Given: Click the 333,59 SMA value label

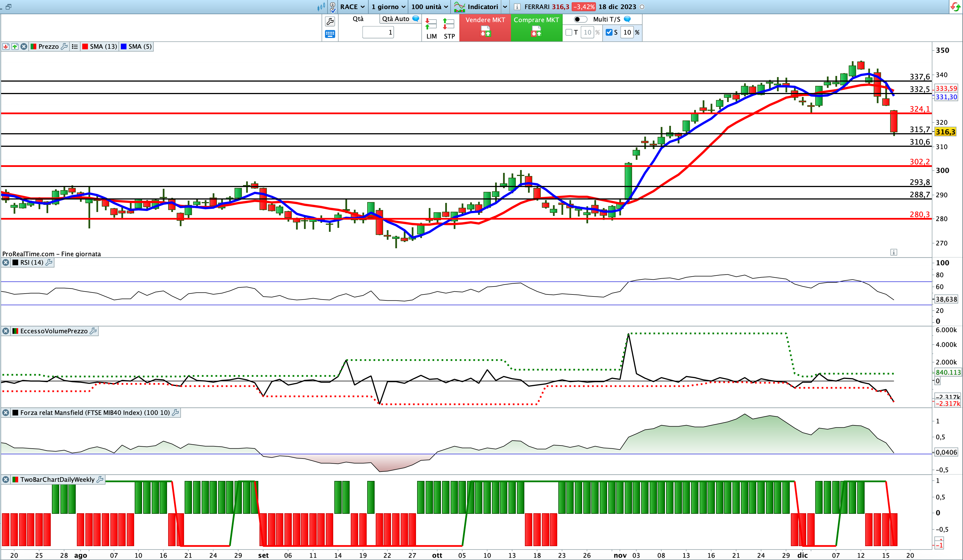Looking at the screenshot, I should pyautogui.click(x=946, y=88).
